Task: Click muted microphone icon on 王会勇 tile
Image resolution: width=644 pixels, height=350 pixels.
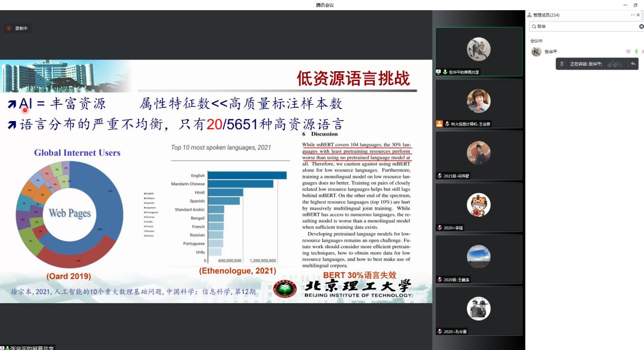Action: (x=447, y=124)
